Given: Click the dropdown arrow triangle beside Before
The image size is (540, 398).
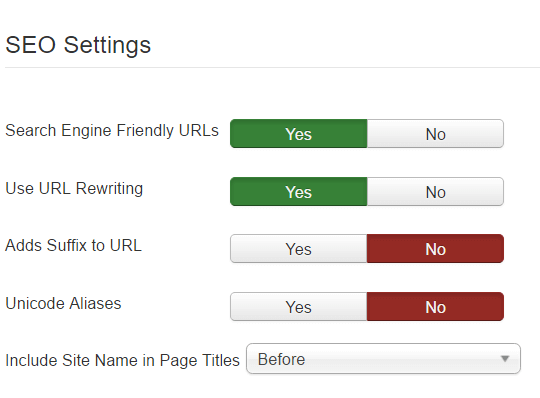Looking at the screenshot, I should tap(505, 359).
